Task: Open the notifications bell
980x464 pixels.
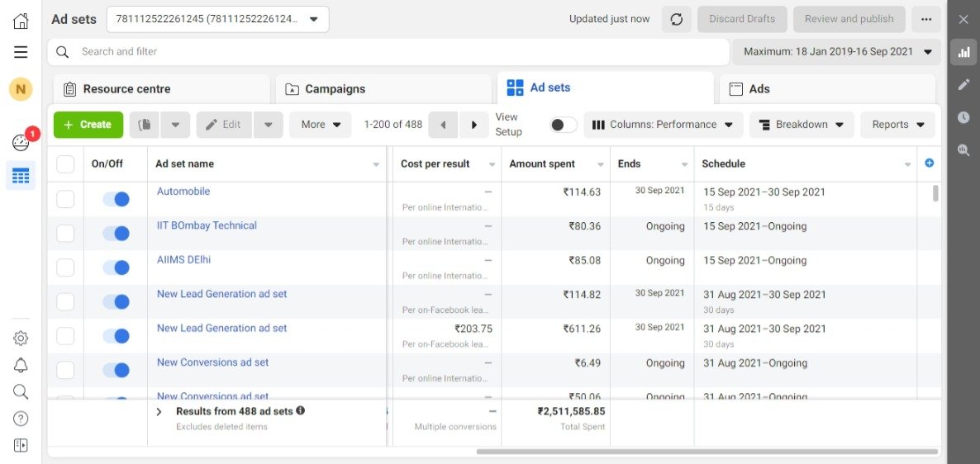Action: (21, 365)
